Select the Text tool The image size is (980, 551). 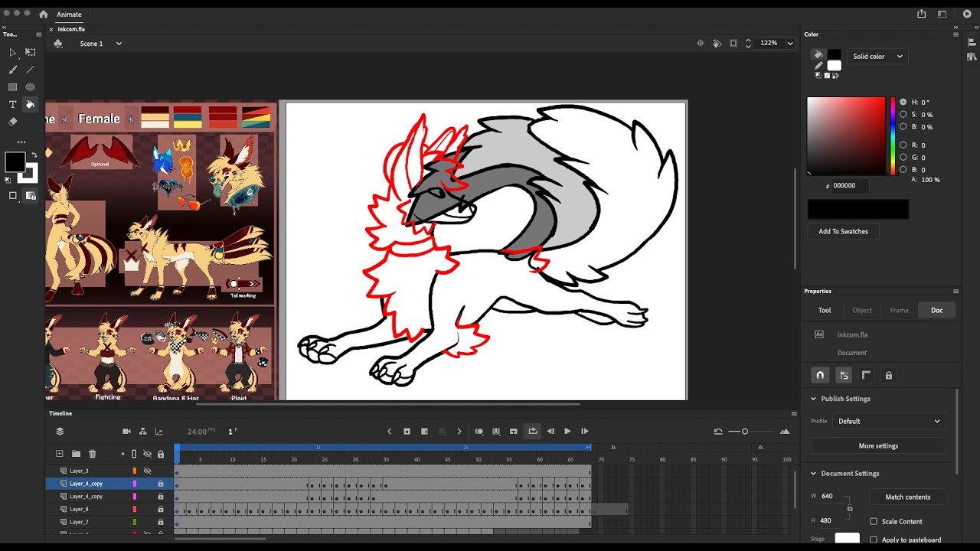point(12,104)
